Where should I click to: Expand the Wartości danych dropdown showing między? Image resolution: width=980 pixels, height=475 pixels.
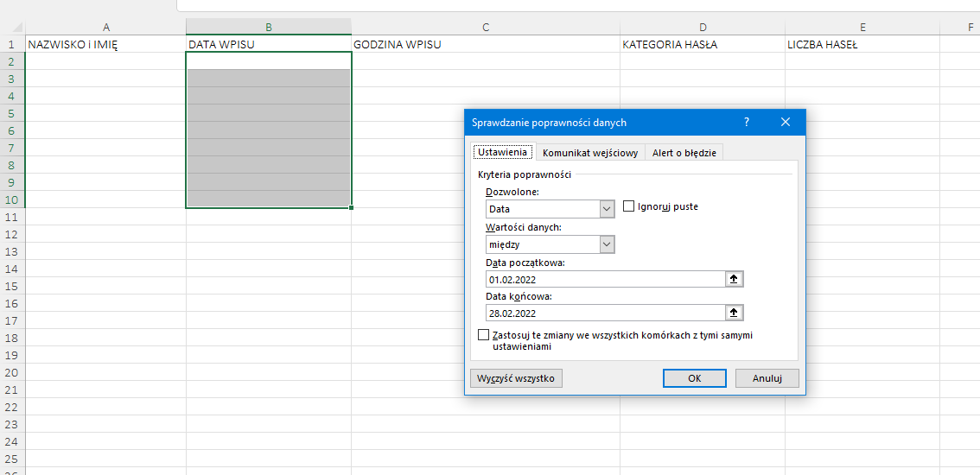[x=606, y=244]
